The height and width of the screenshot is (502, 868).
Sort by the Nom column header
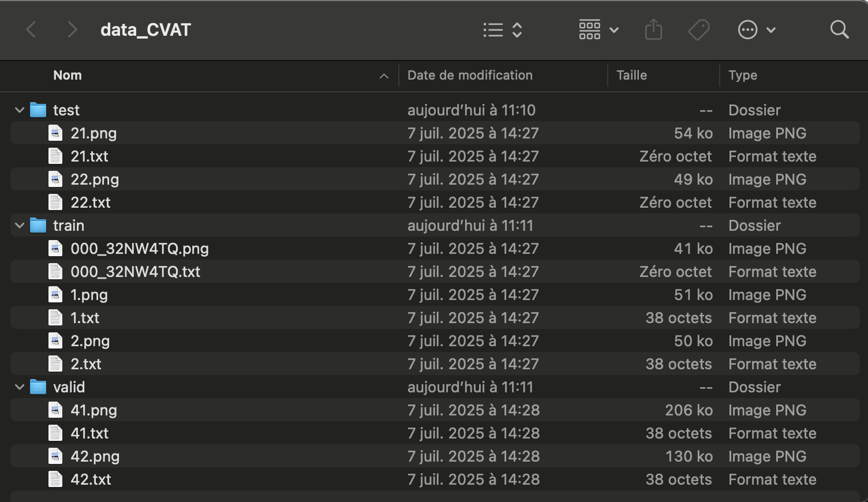(x=68, y=75)
